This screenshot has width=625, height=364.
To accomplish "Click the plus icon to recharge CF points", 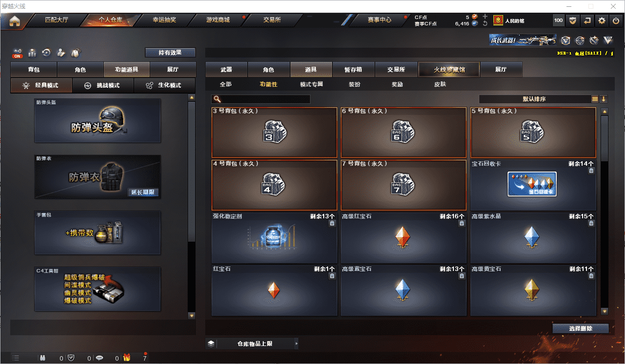I will [485, 17].
